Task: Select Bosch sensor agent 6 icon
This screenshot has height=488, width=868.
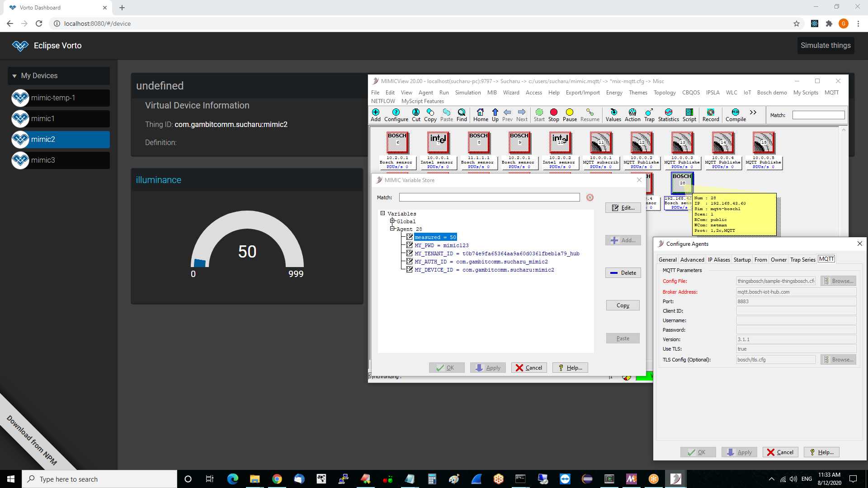Action: pos(397,143)
